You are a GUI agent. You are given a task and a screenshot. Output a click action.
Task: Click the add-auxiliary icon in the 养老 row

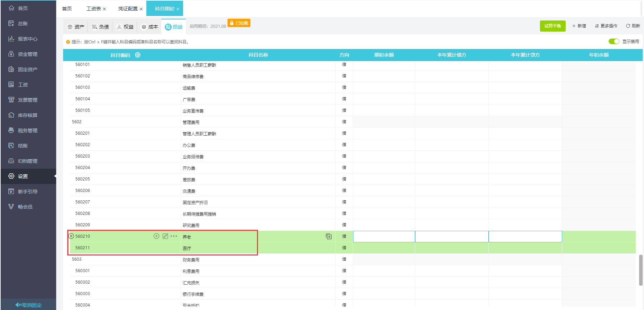coord(329,236)
